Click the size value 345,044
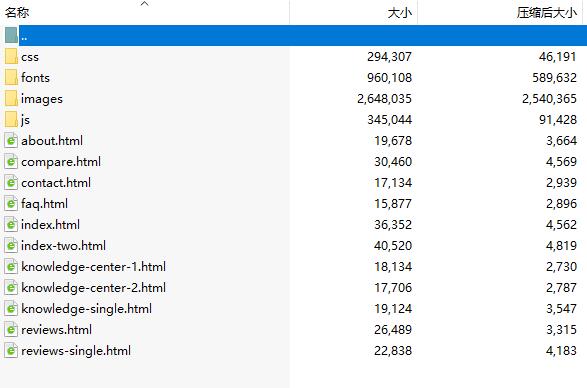The height and width of the screenshot is (388, 587). coord(389,120)
